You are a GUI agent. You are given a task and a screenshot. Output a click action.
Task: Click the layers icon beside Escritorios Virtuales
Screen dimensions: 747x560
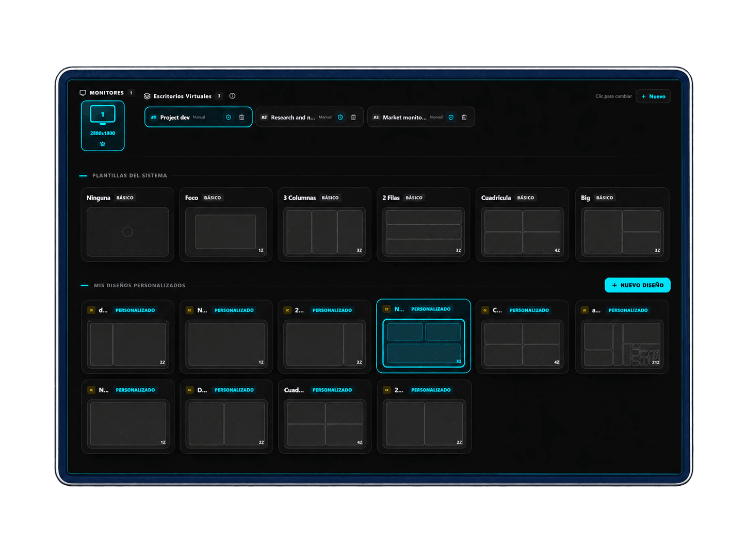[147, 96]
